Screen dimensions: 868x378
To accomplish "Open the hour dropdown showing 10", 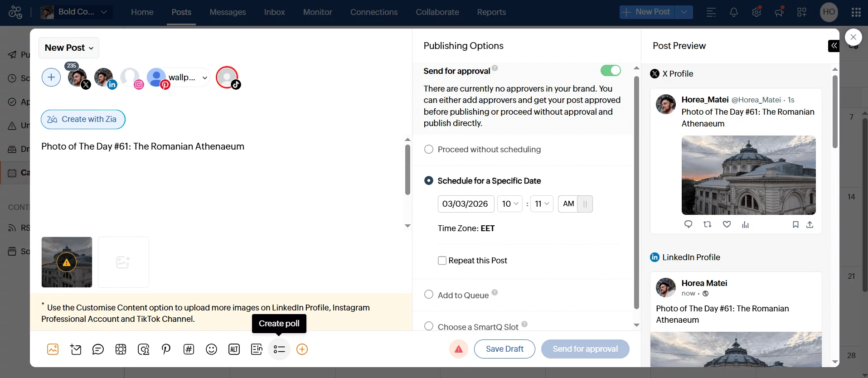I will coord(510,204).
